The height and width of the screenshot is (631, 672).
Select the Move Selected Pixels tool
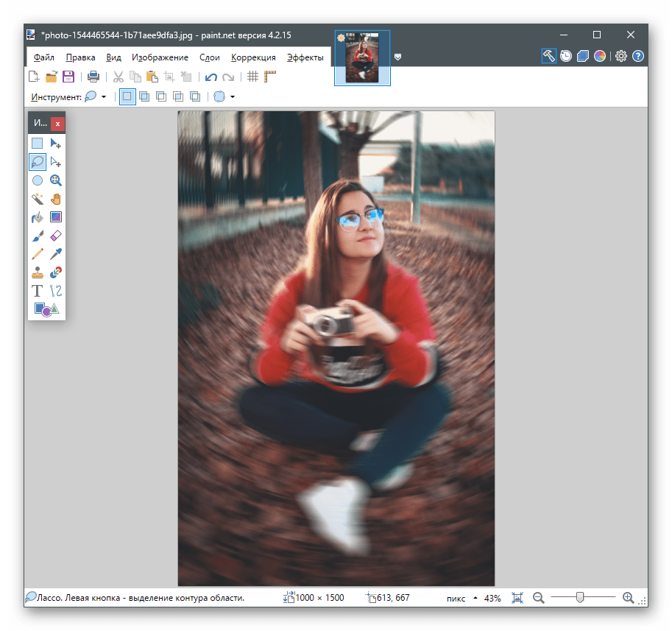click(56, 143)
